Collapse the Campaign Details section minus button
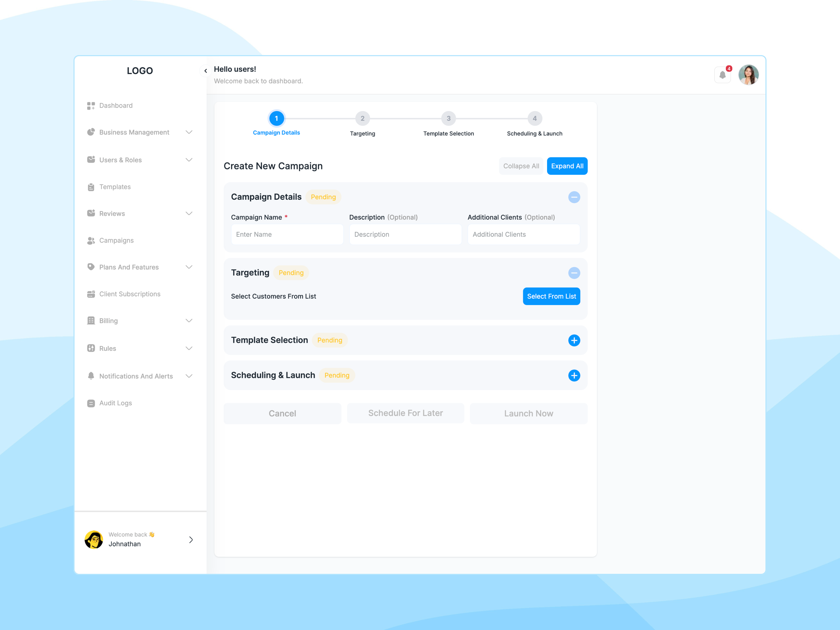Viewport: 840px width, 630px height. click(x=574, y=197)
